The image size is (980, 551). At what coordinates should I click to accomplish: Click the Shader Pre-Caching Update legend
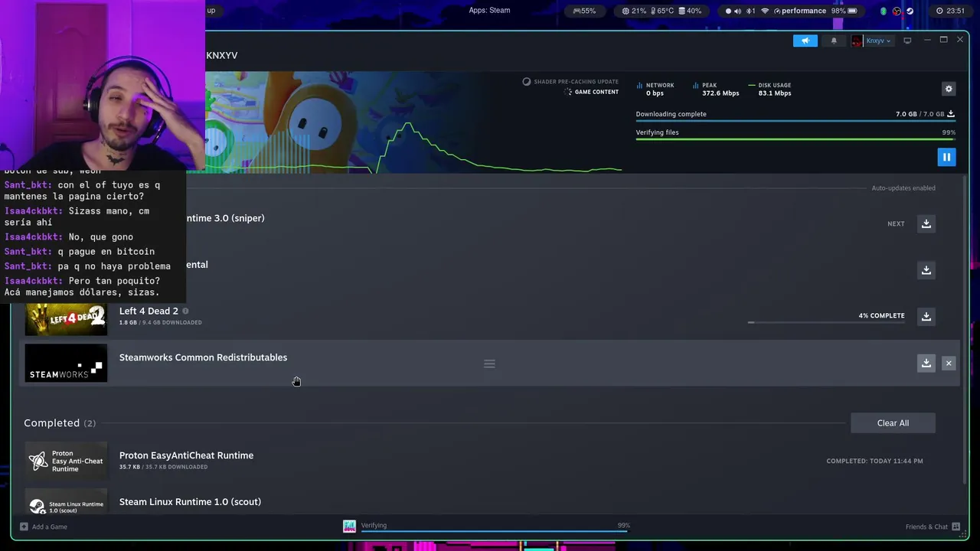tap(570, 81)
